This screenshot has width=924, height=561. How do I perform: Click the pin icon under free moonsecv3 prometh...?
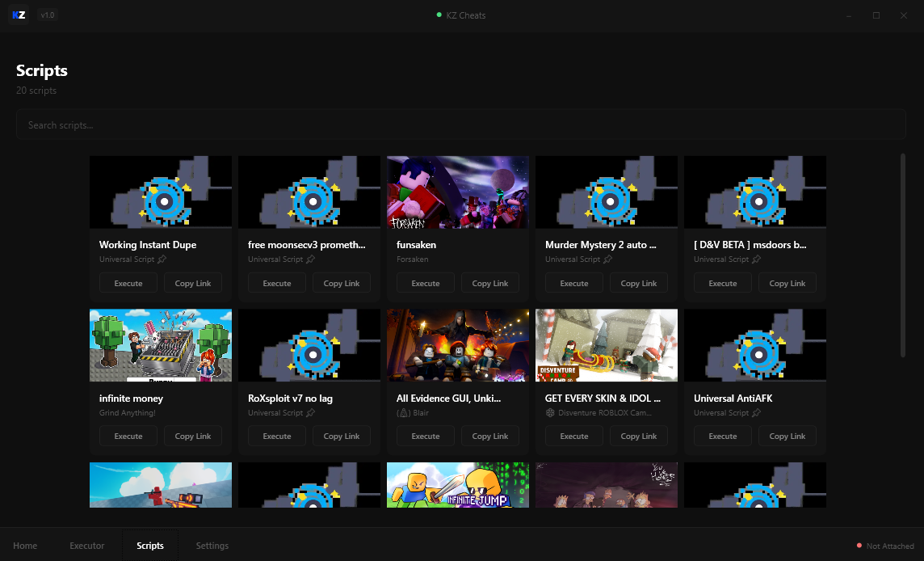pos(310,259)
